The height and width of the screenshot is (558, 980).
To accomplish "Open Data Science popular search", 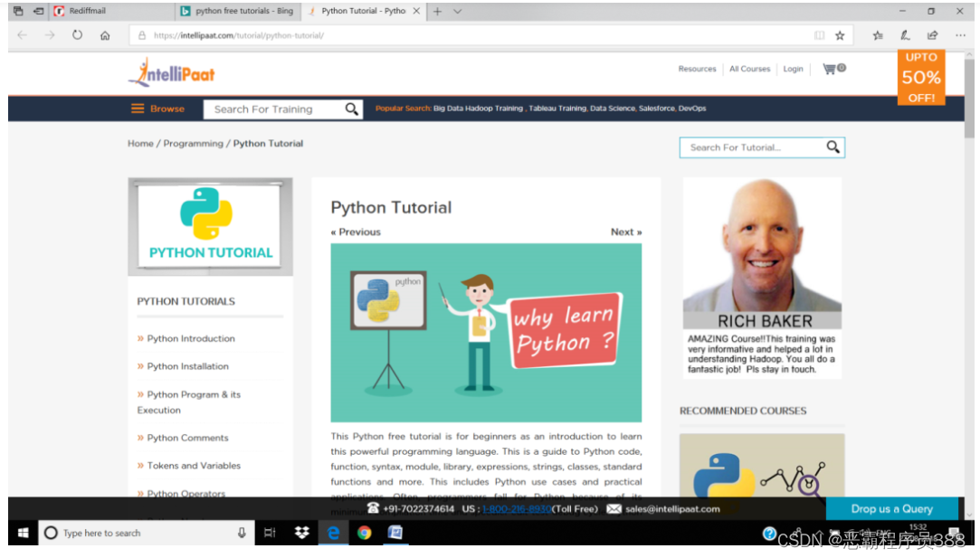I will pyautogui.click(x=613, y=109).
